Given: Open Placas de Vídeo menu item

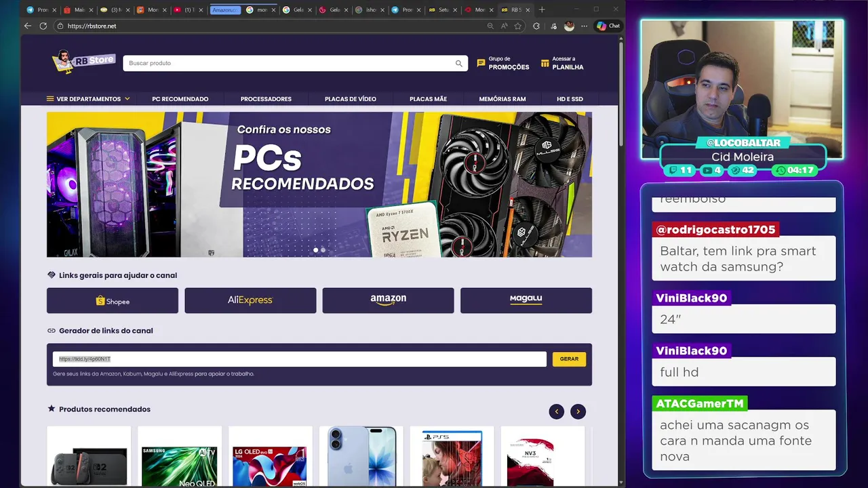Looking at the screenshot, I should [x=351, y=99].
